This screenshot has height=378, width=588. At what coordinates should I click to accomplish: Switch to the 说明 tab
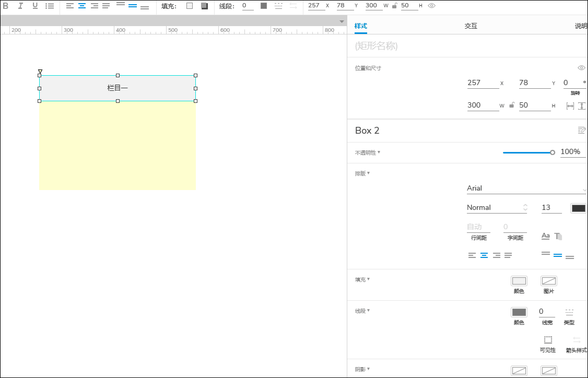[x=581, y=26]
